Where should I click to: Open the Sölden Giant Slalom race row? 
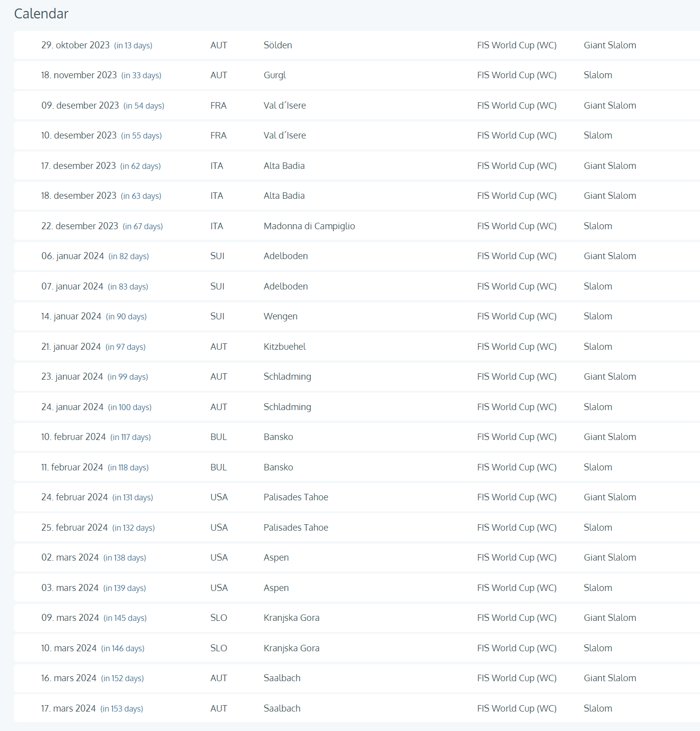pyautogui.click(x=357, y=45)
